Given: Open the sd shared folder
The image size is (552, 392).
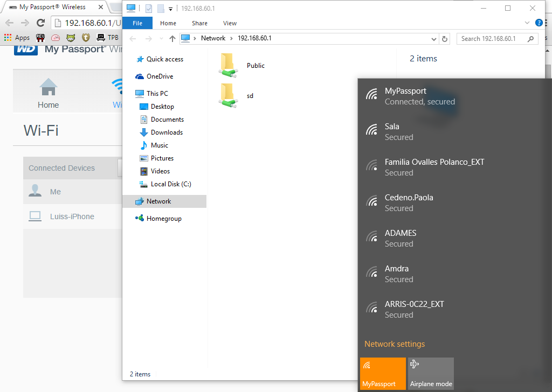Looking at the screenshot, I should tap(236, 96).
